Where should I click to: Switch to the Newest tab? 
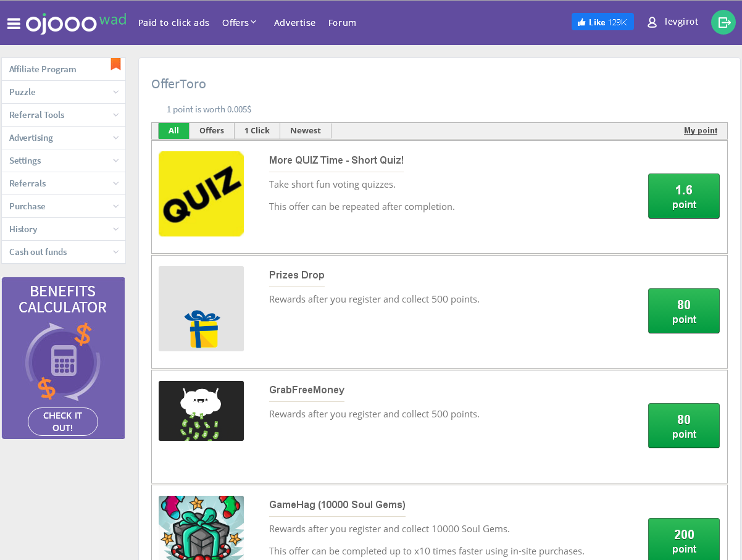[x=306, y=131]
